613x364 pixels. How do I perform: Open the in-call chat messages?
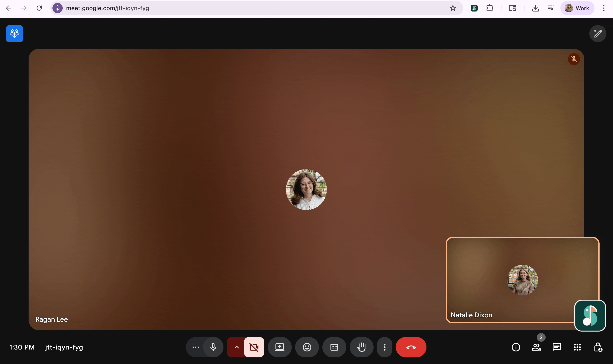click(x=556, y=347)
